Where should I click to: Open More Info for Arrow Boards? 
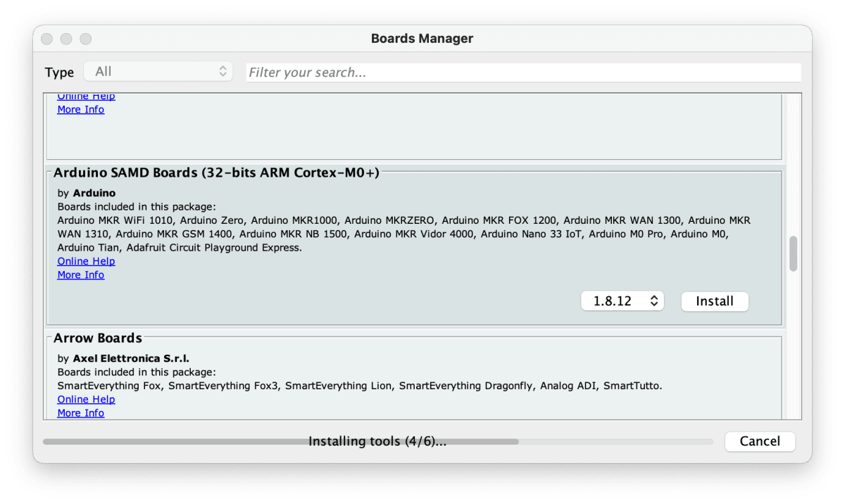pos(80,413)
